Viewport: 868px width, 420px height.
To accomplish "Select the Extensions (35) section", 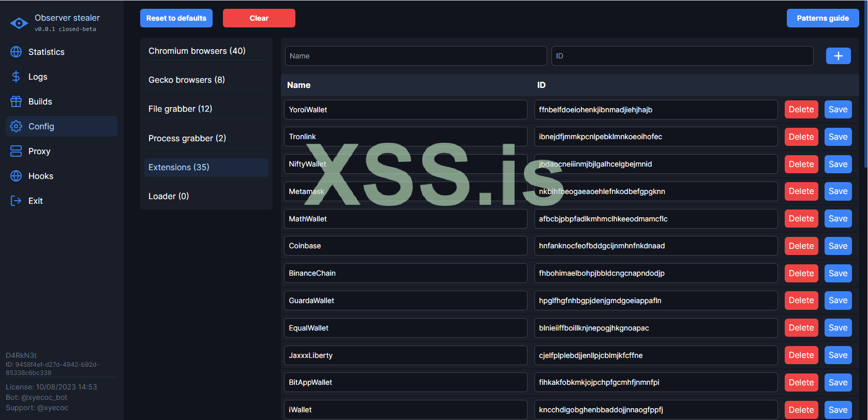I will tap(206, 167).
